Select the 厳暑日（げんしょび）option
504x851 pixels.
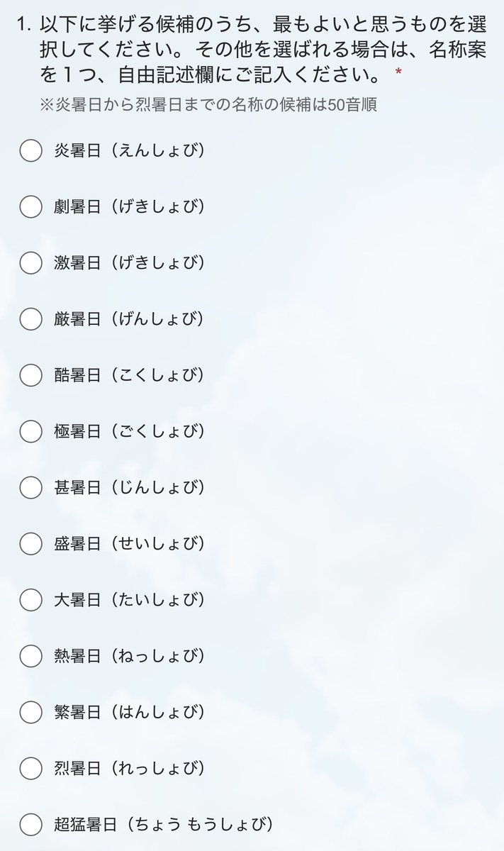coord(30,320)
